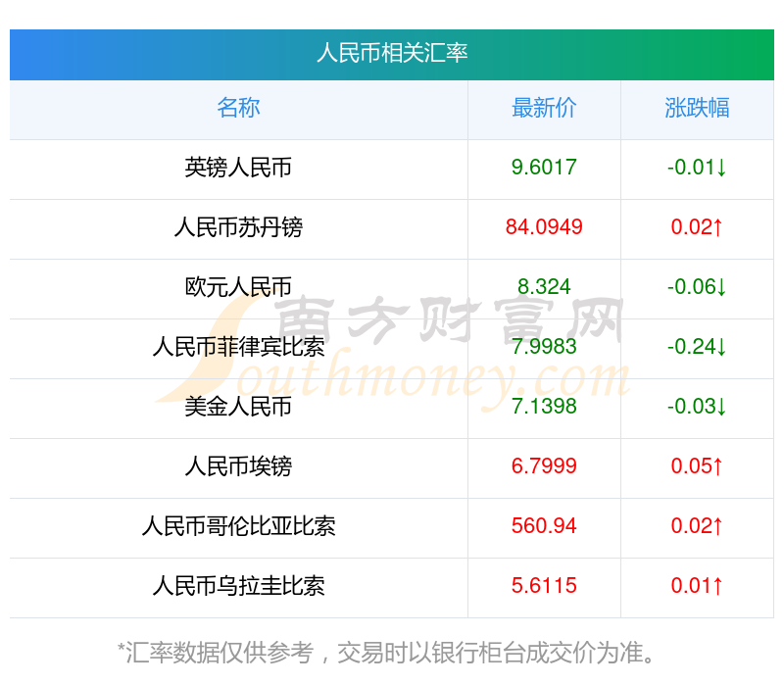Viewport: 784px width, 684px height.
Task: Click the price 560.94
Action: (x=544, y=526)
